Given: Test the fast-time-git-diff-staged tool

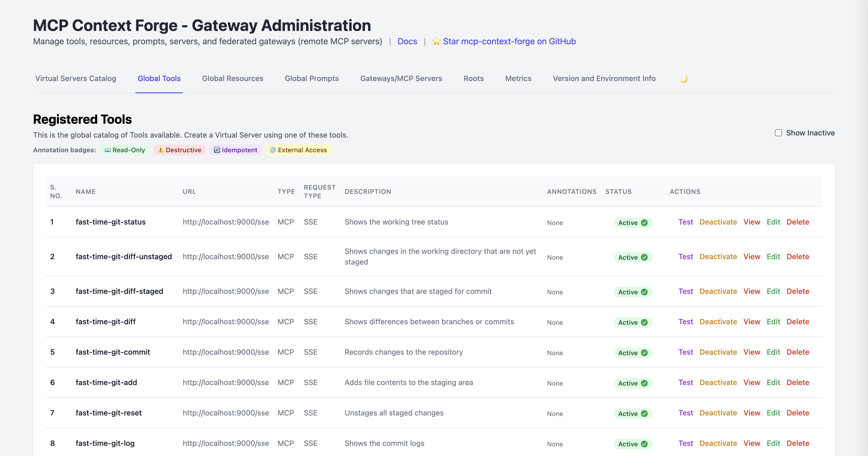Looking at the screenshot, I should point(686,291).
